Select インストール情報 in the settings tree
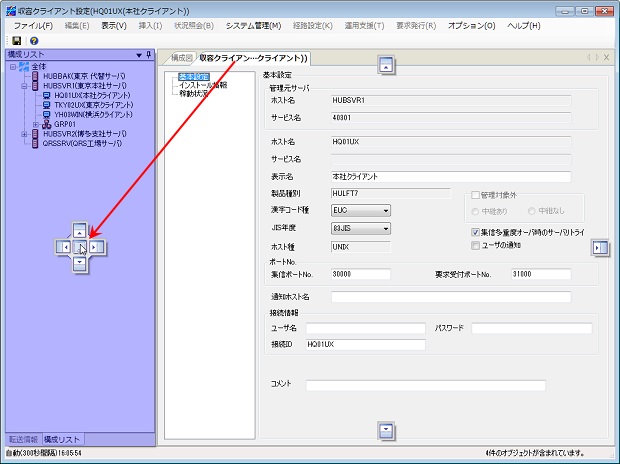Screen dimensions: 620x464 (x=203, y=85)
